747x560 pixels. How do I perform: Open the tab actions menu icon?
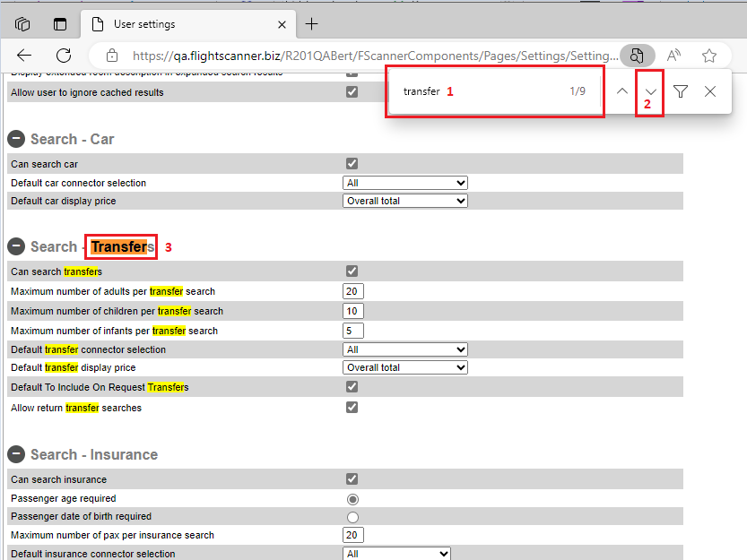[x=60, y=24]
